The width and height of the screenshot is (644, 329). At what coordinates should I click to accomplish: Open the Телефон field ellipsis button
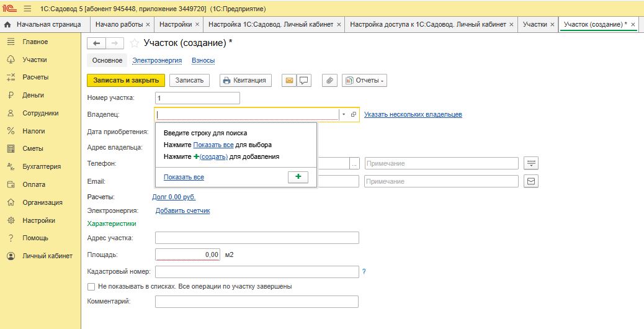354,163
